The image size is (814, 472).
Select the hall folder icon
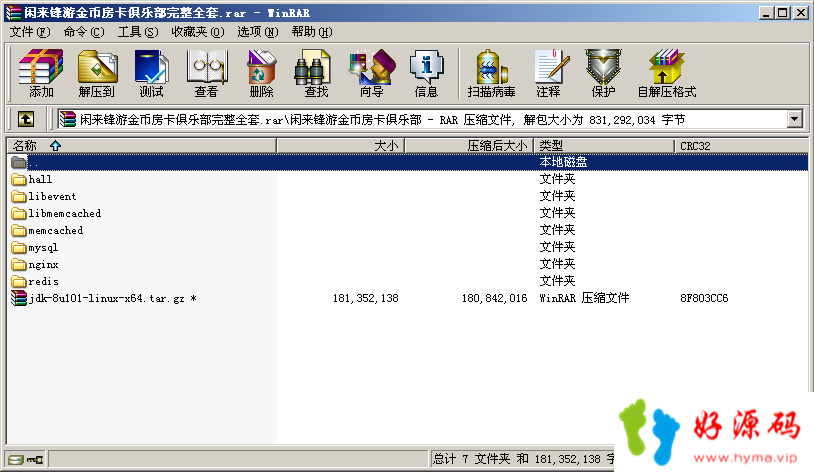click(19, 180)
